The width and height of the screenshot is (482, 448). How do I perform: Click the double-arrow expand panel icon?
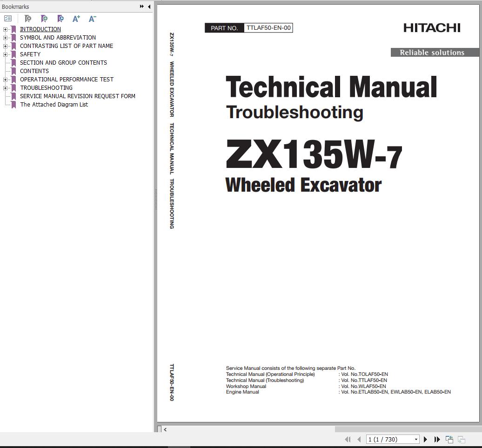[142, 7]
